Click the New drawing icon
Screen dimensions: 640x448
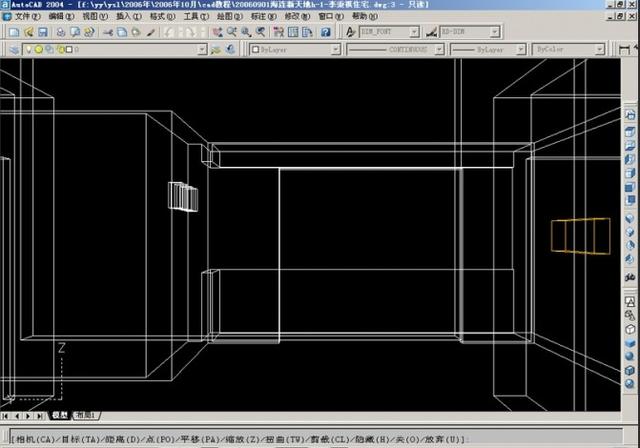[x=14, y=32]
